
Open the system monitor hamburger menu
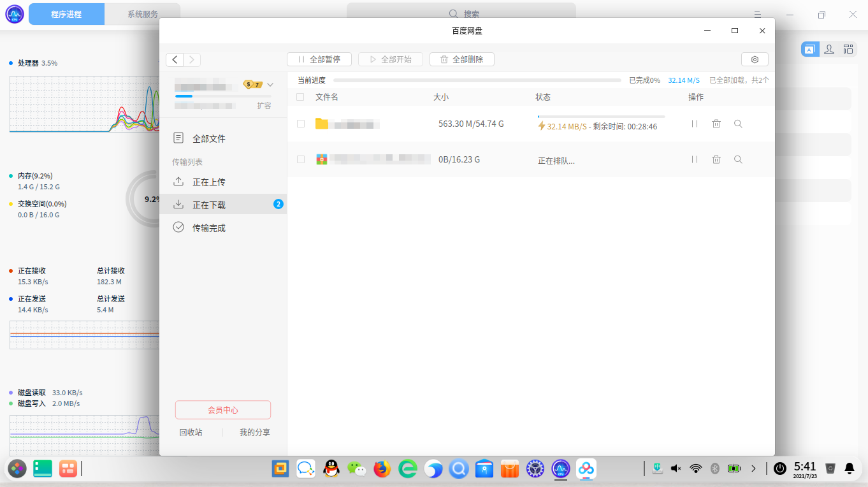[758, 14]
